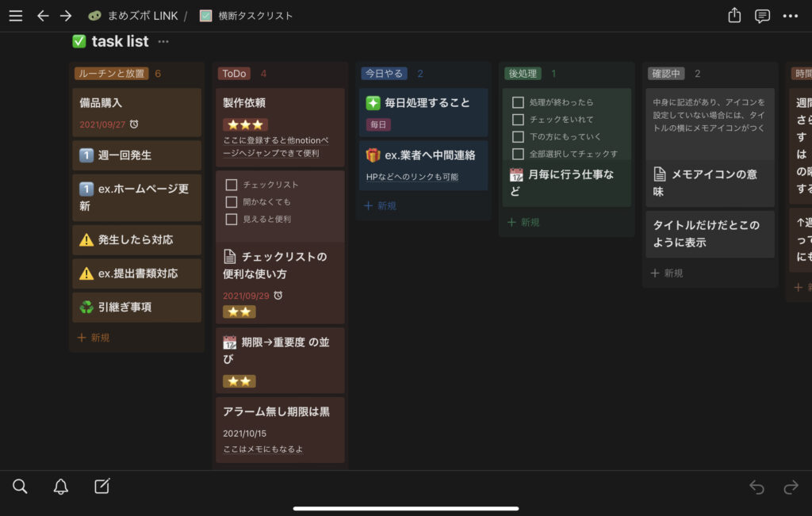Undo with the curved left arrow

pyautogui.click(x=756, y=487)
